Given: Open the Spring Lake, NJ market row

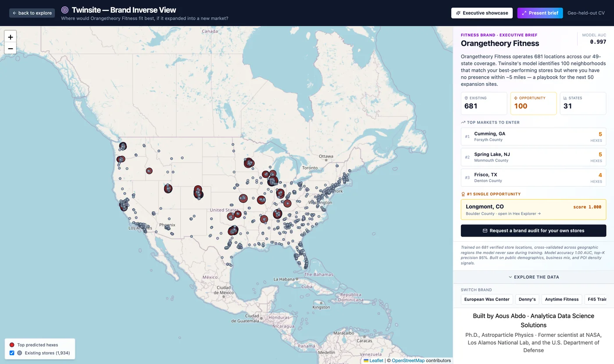Looking at the screenshot, I should click(533, 157).
